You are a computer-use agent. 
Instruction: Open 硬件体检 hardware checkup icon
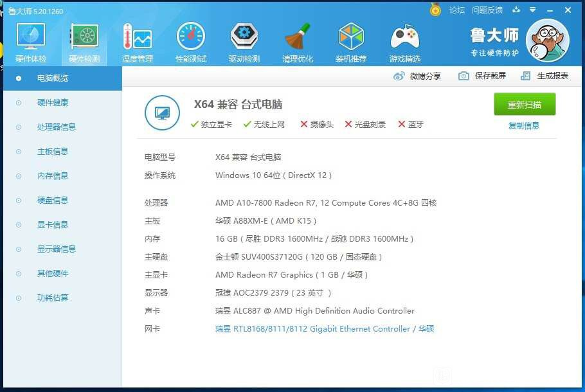tap(31, 37)
